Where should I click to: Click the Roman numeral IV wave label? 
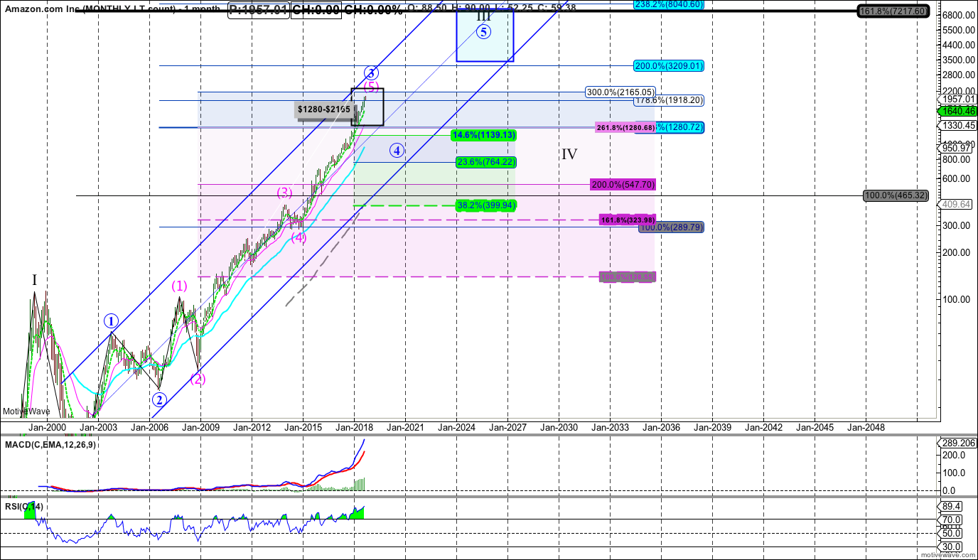point(569,154)
